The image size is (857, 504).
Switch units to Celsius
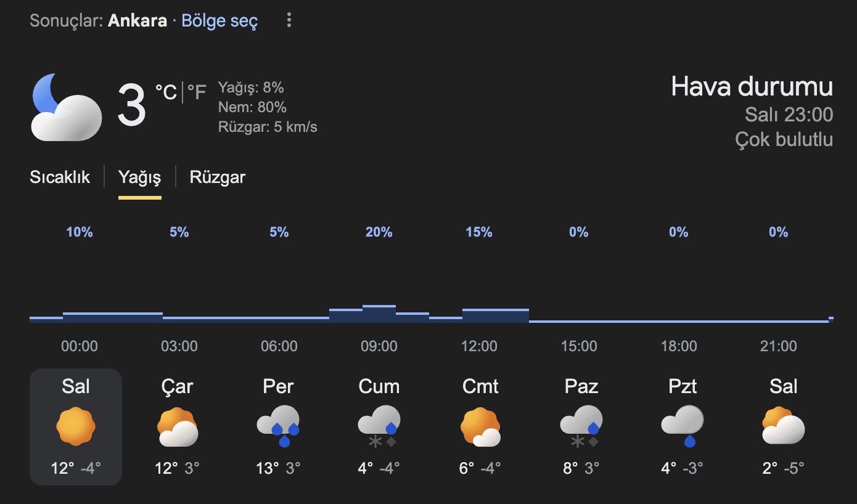click(x=166, y=93)
